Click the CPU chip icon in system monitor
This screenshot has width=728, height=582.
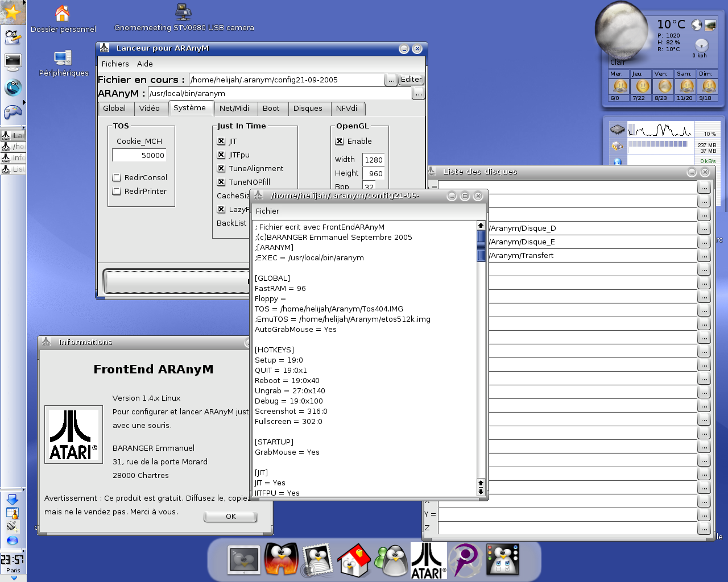click(617, 130)
